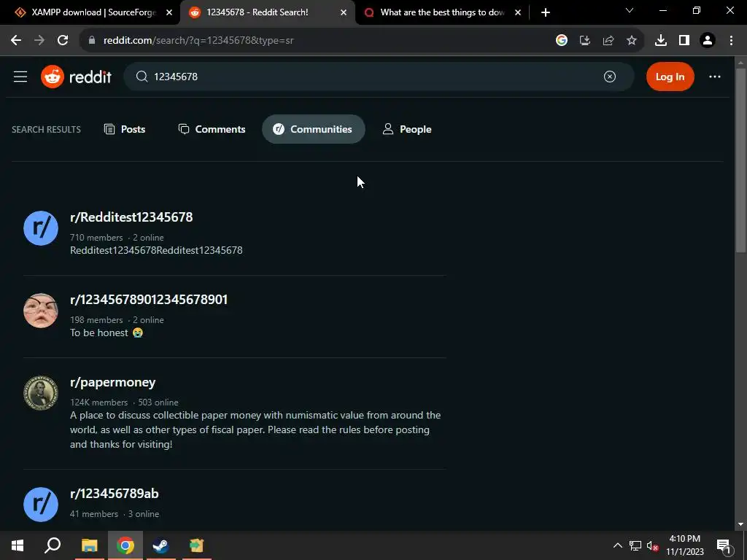Click the r/papermoney coin avatar

[41, 393]
